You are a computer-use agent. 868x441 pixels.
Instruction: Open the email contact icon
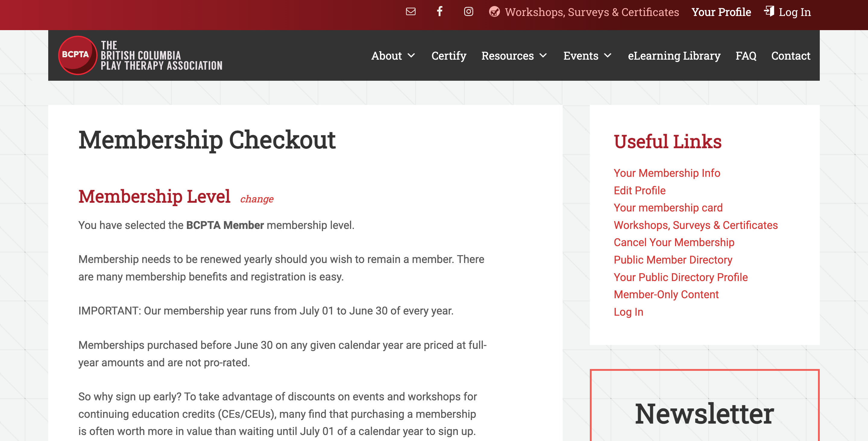[x=411, y=11]
